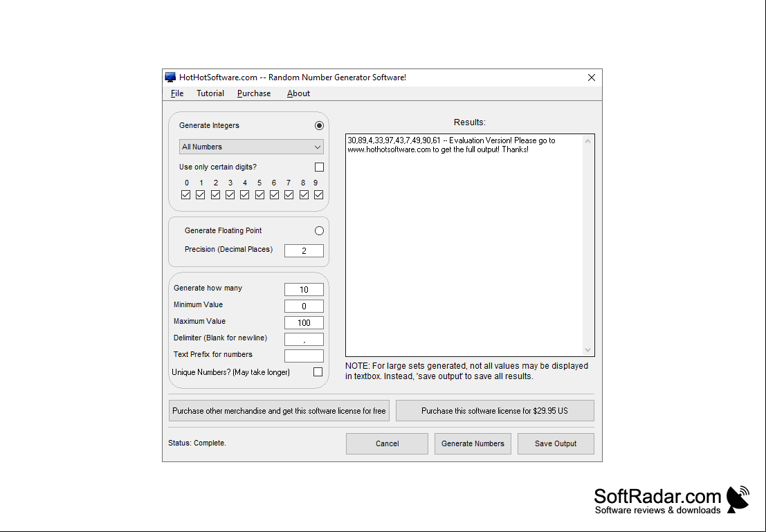Uncheck digit 8 checkbox
766x532 pixels.
[304, 195]
